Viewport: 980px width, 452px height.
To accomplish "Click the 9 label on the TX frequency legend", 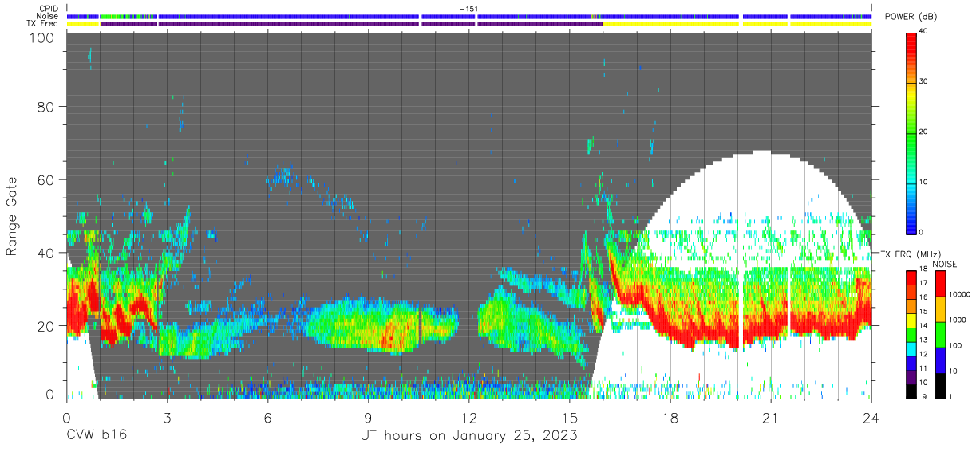I will 923,396.
